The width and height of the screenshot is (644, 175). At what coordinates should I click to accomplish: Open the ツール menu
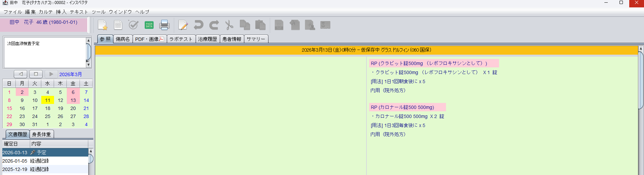pyautogui.click(x=98, y=12)
